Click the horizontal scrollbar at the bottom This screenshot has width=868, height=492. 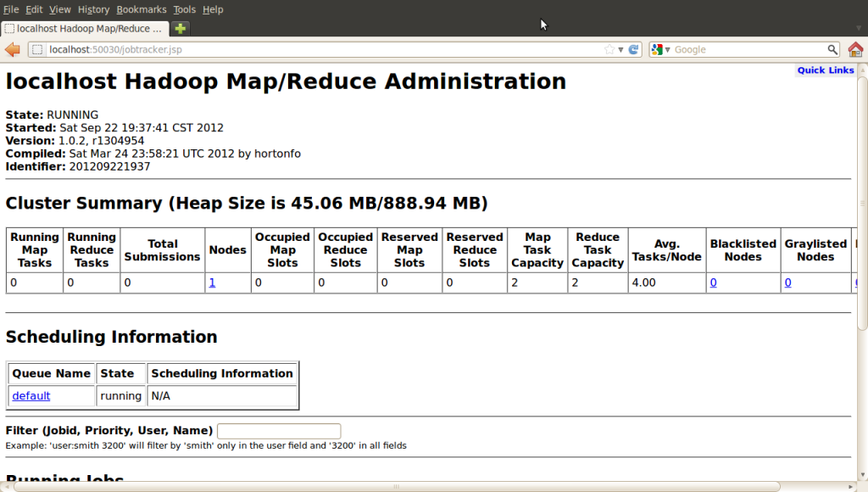(x=395, y=487)
